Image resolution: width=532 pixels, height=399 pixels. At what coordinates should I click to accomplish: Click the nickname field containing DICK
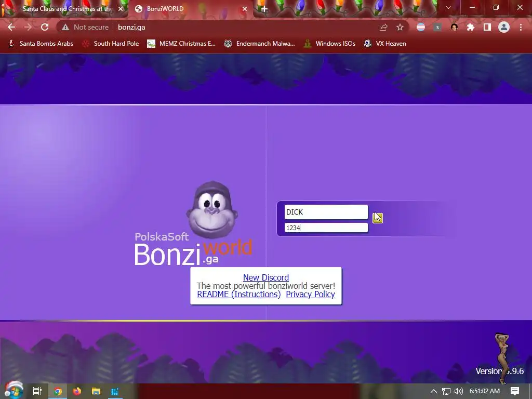326,212
